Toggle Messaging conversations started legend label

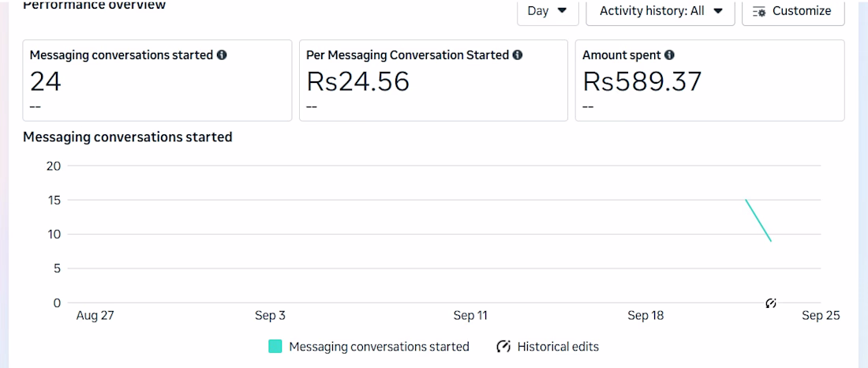tap(379, 347)
